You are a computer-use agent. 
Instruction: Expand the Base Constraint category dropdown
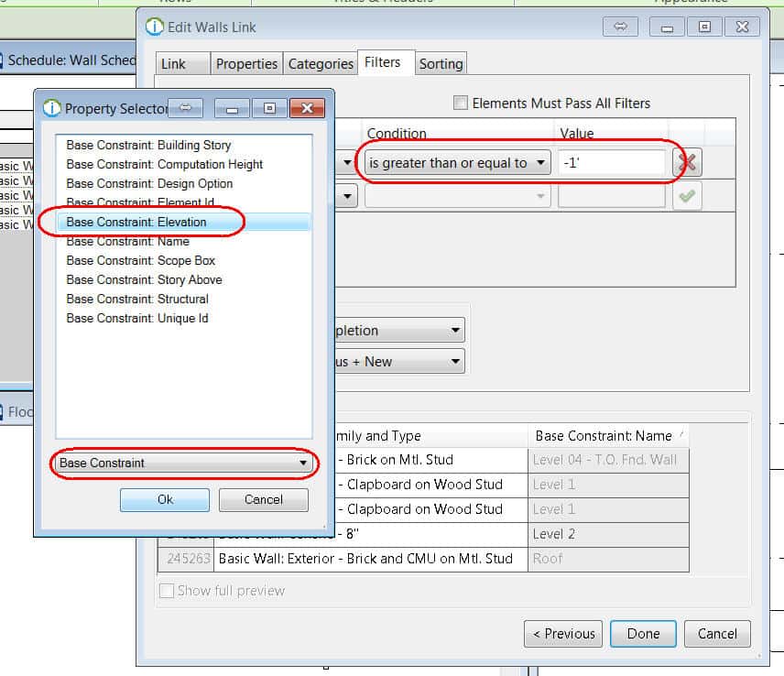[184, 463]
